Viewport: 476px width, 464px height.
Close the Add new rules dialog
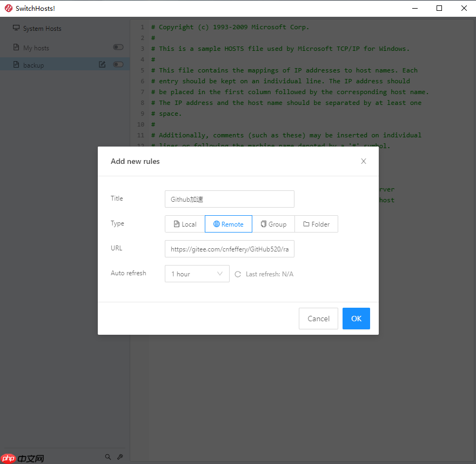[x=363, y=161]
